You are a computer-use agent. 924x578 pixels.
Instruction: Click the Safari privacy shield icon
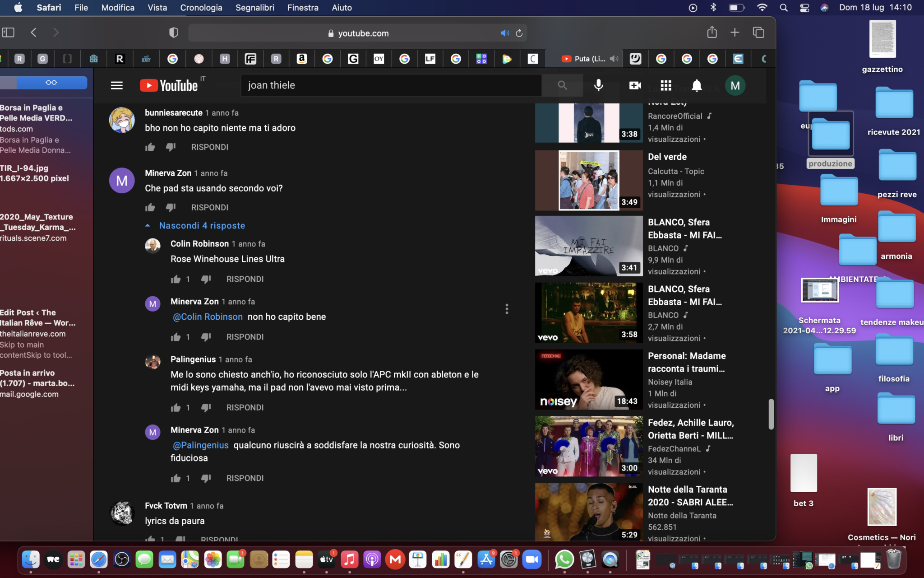click(174, 33)
